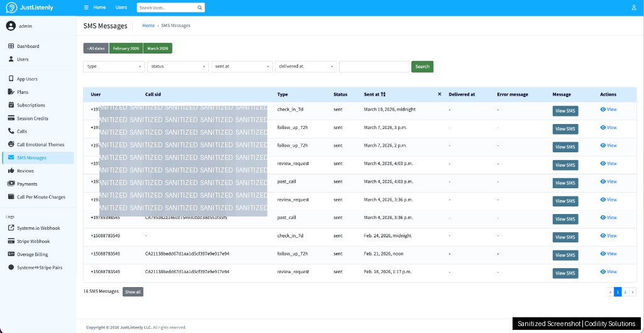Open the user profile icon at top right
The height and width of the screenshot is (333, 644).
tap(634, 8)
